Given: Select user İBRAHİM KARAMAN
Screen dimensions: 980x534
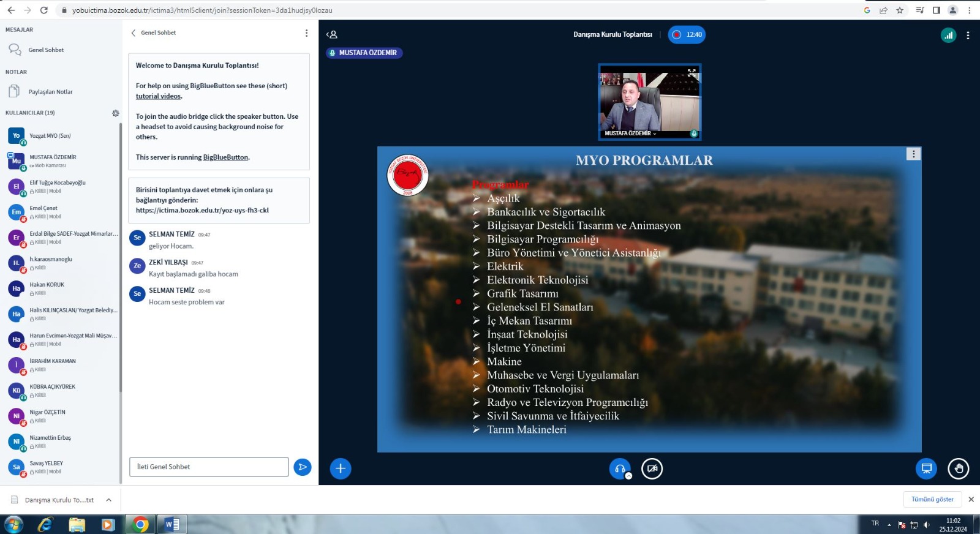Looking at the screenshot, I should [x=61, y=365].
